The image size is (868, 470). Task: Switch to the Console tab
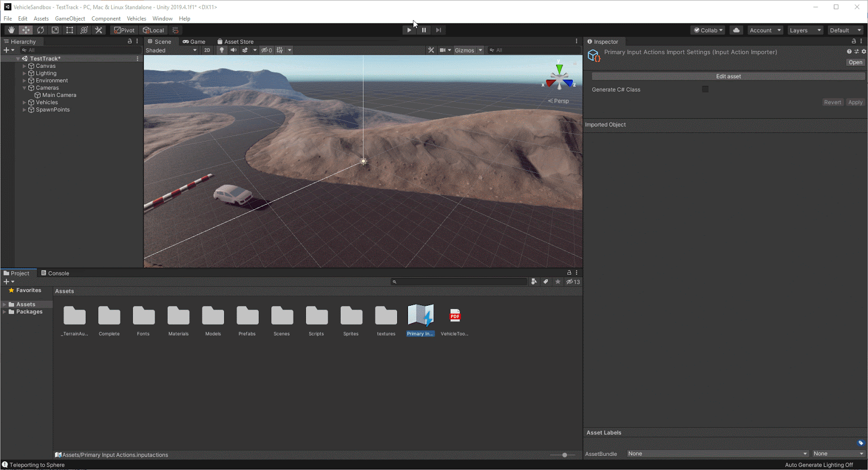(x=55, y=273)
